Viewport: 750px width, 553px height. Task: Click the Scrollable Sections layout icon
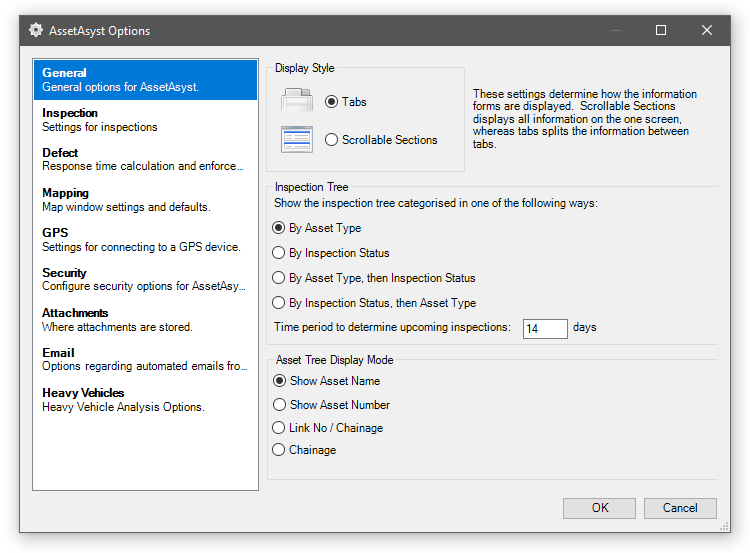click(296, 139)
